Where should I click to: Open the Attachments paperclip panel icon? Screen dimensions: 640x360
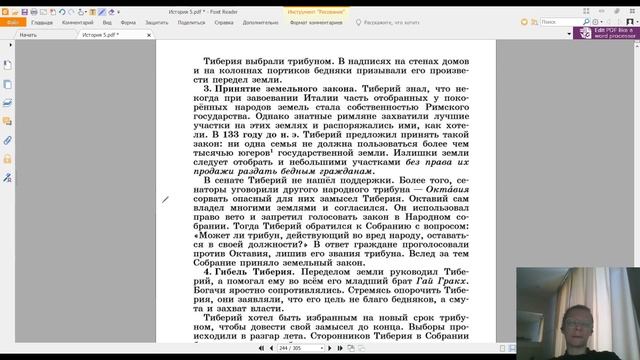click(7, 140)
